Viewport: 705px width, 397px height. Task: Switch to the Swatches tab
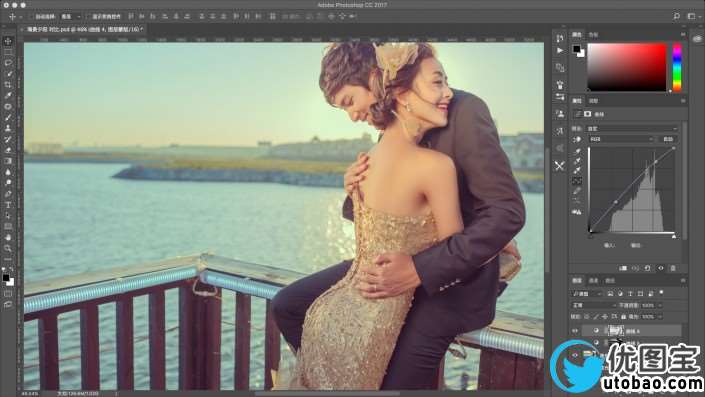click(x=593, y=35)
